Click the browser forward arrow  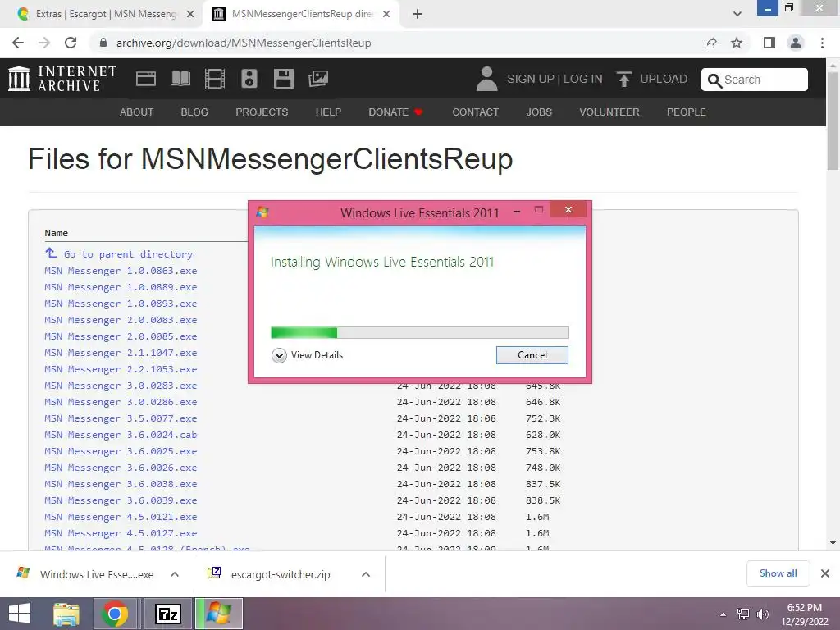[x=44, y=43]
